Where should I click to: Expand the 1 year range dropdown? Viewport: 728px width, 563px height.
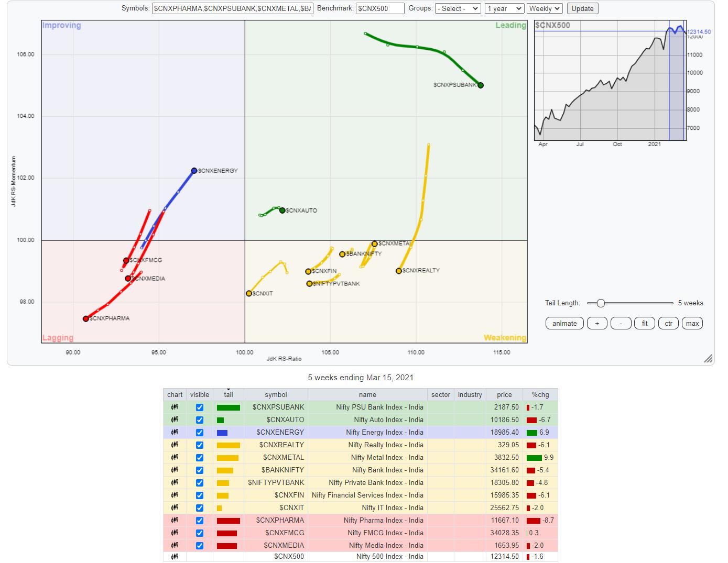click(x=504, y=8)
